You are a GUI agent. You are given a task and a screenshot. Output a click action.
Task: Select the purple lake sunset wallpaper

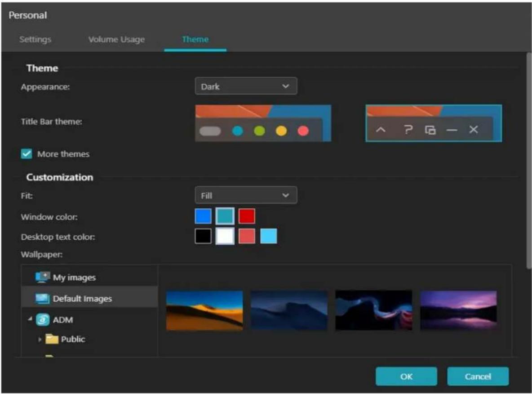(x=458, y=310)
